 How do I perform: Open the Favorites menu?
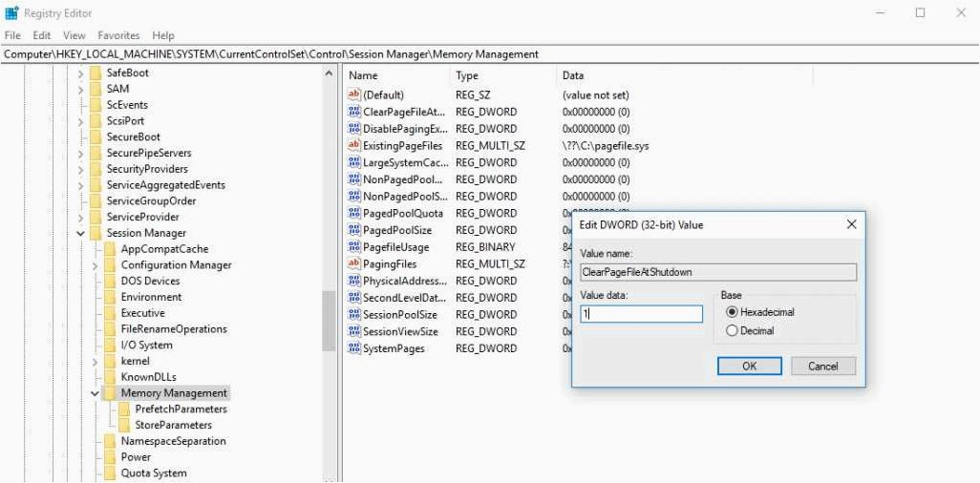tap(118, 35)
